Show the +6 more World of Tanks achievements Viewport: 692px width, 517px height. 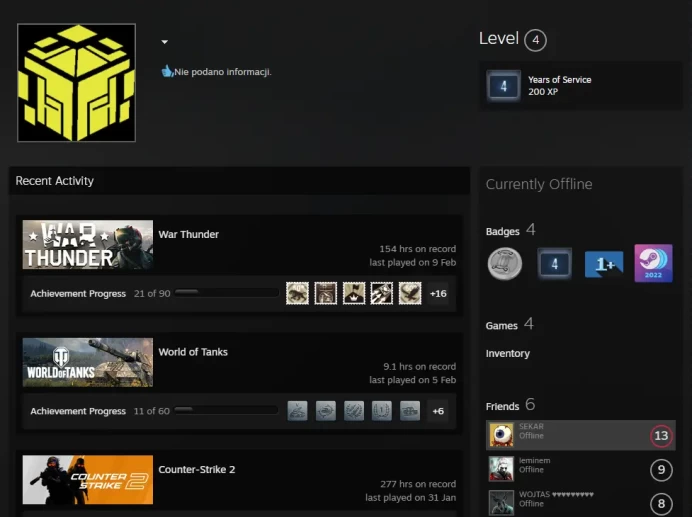click(x=438, y=411)
